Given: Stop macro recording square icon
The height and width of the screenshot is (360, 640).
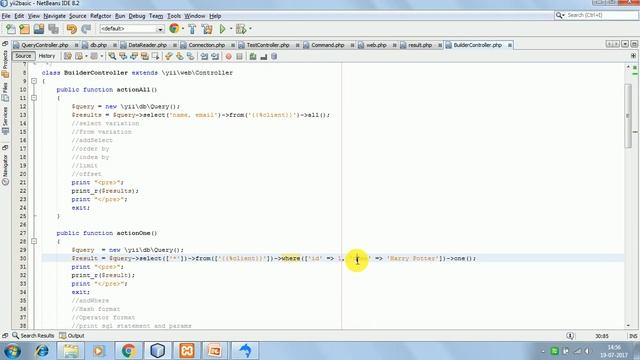Looking at the screenshot, I should [240, 56].
